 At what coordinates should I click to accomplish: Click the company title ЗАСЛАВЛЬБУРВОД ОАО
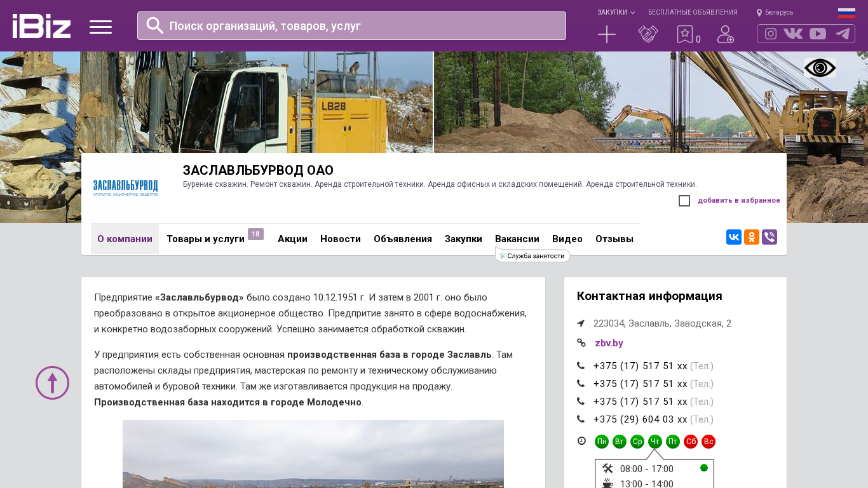258,170
